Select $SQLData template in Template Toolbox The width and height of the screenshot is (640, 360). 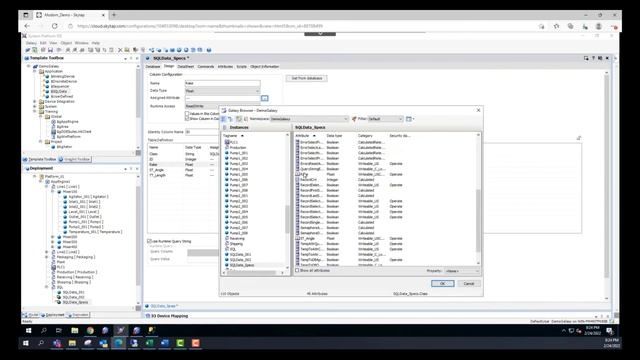58,91
